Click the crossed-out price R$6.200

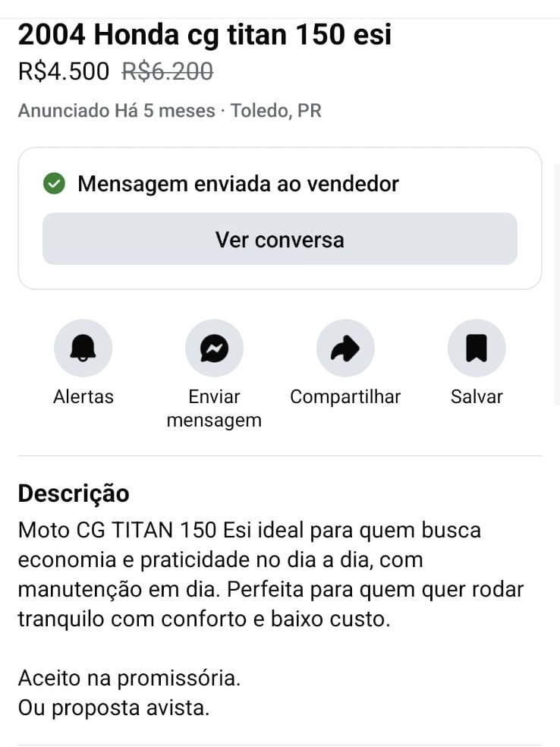pos(168,71)
